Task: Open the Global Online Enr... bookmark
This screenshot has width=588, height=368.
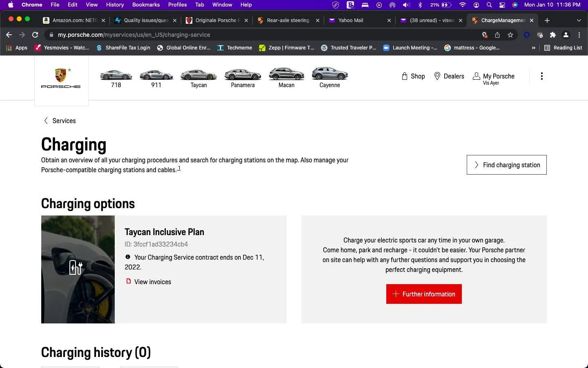Action: (x=184, y=47)
